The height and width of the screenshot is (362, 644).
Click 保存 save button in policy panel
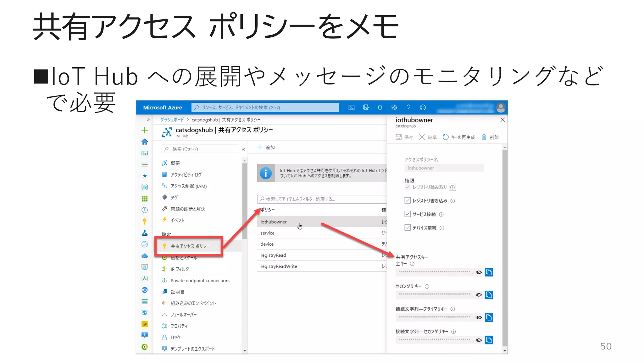(x=404, y=137)
